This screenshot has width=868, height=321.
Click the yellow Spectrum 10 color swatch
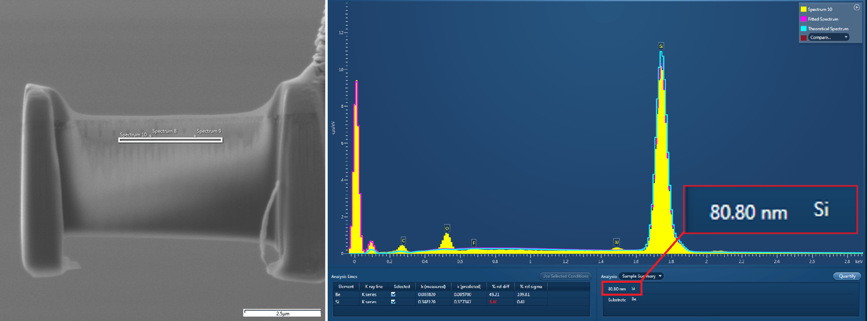click(x=803, y=9)
